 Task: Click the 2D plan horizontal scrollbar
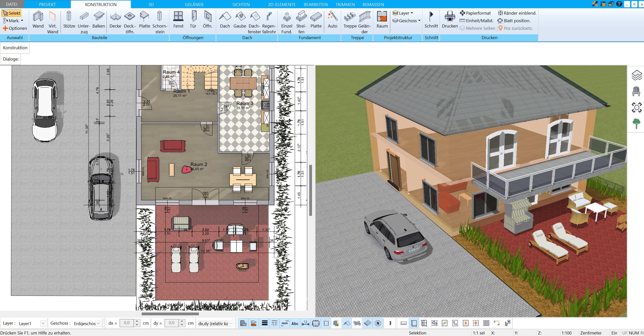tap(170, 314)
